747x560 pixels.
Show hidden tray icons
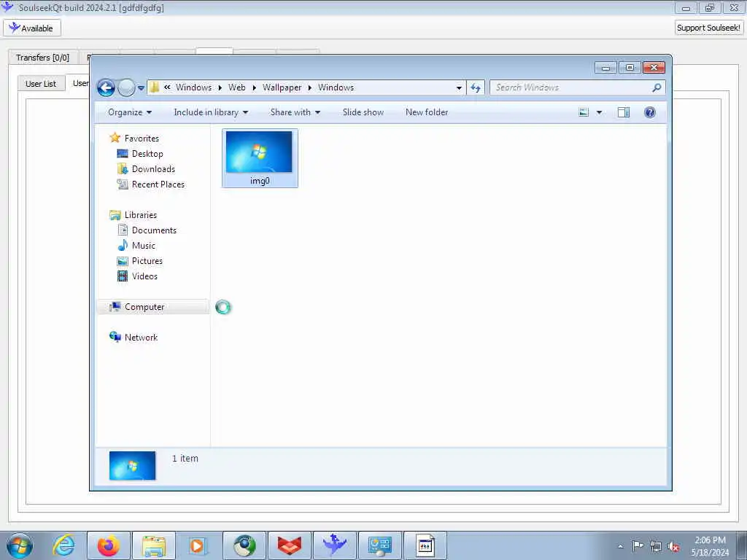pos(620,546)
